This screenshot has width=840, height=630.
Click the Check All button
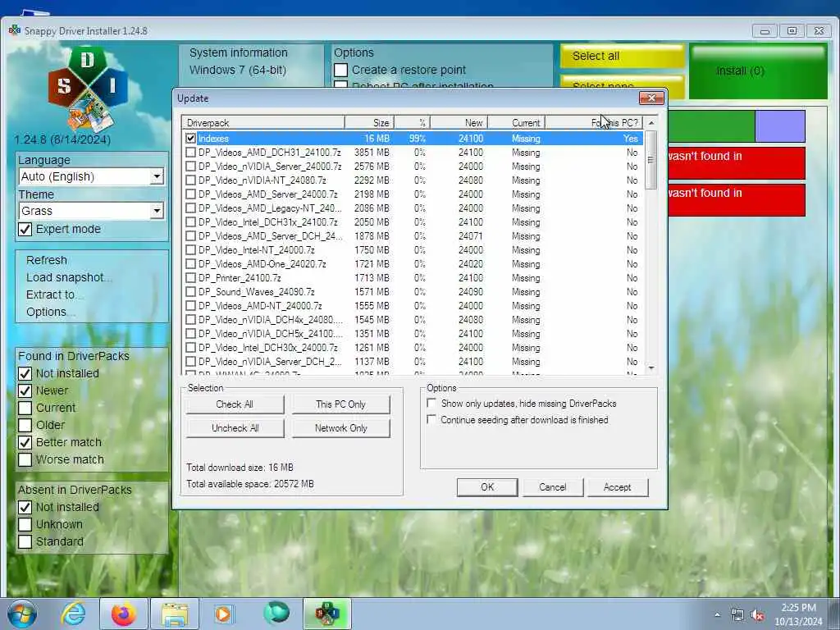pos(235,404)
